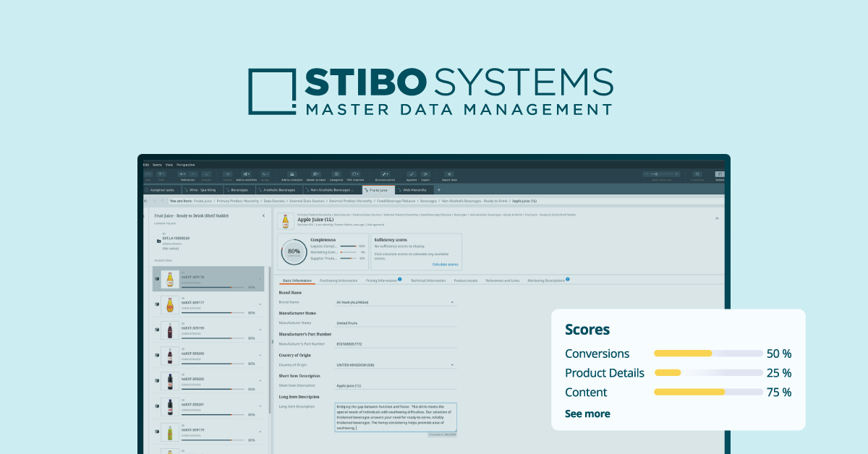The width and height of the screenshot is (868, 454).
Task: Click the package icon beside txtEXT-309202
Action: pyautogui.click(x=157, y=380)
